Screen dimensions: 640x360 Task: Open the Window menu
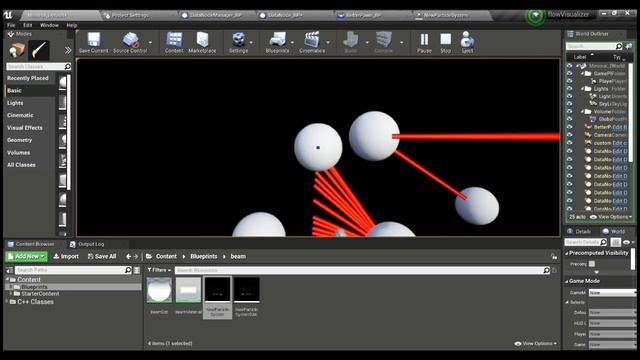pos(49,25)
